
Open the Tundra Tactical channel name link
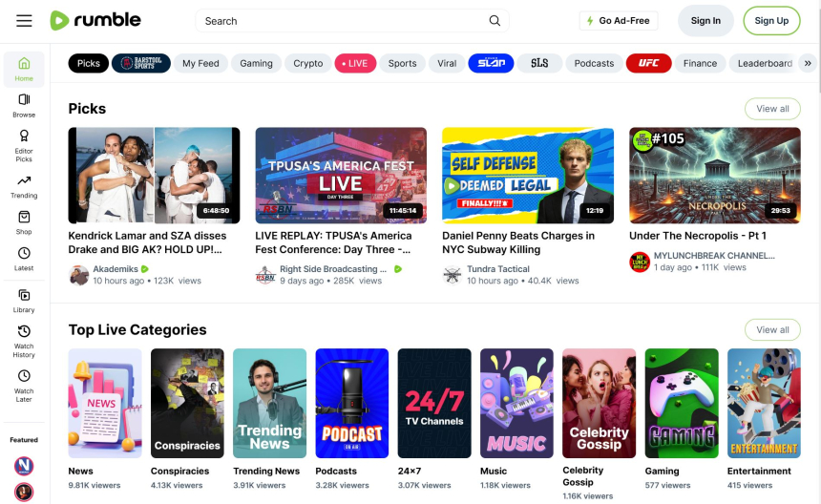click(498, 269)
